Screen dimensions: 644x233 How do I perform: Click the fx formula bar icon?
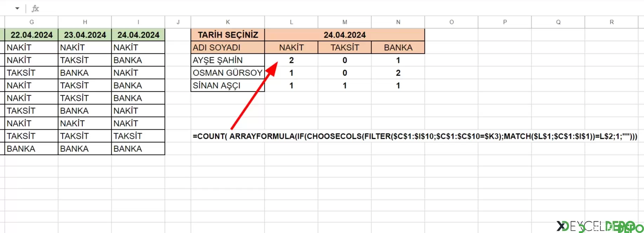tap(35, 8)
